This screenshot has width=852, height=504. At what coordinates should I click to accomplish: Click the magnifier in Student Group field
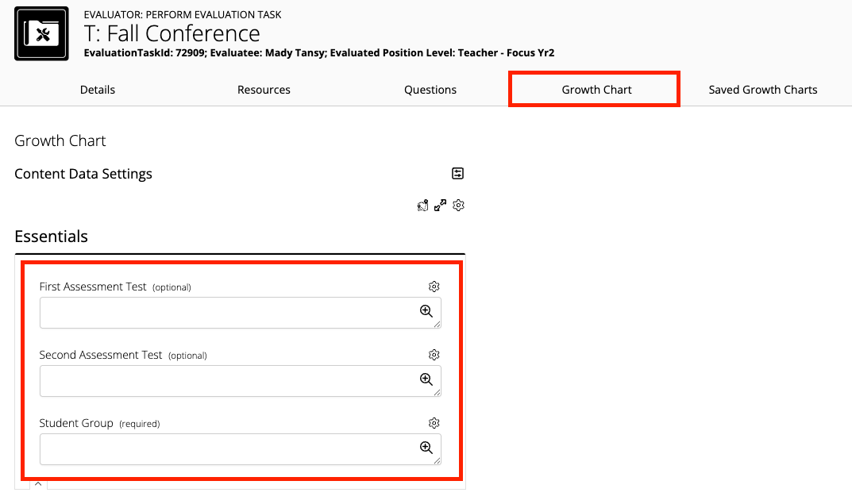coord(426,448)
